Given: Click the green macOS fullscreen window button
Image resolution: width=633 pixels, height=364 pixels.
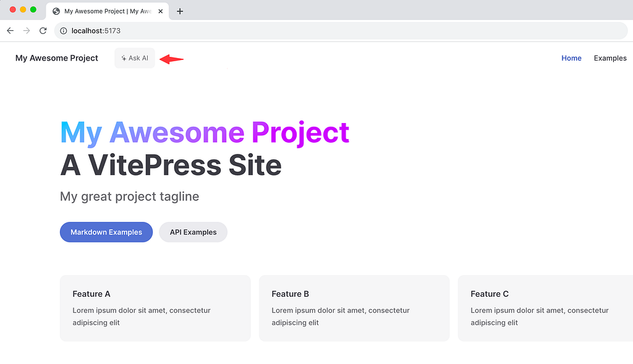Looking at the screenshot, I should point(33,10).
